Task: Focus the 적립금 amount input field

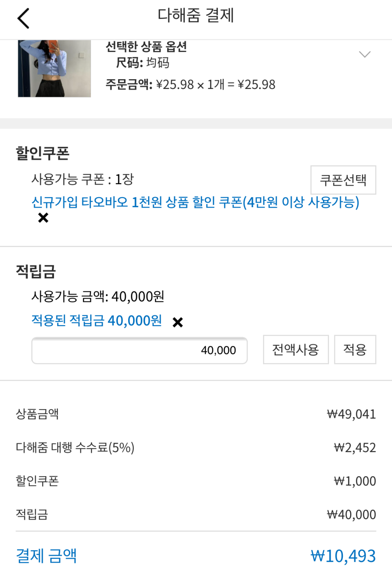Action: pos(139,350)
